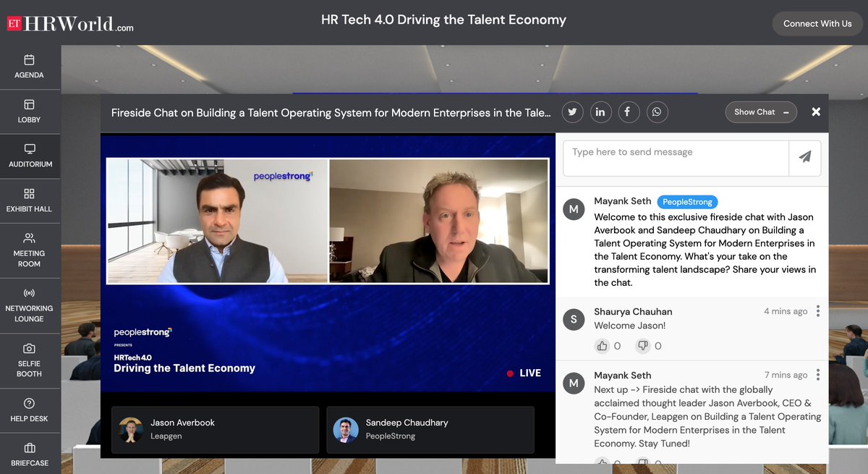The height and width of the screenshot is (474, 868).
Task: Open Jason Averbook speaker card
Action: pyautogui.click(x=215, y=430)
